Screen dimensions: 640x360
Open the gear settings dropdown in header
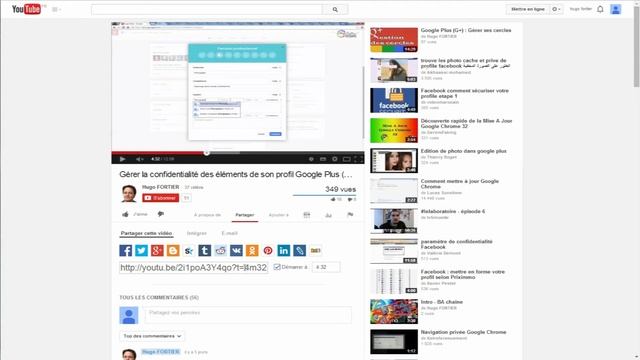(x=556, y=9)
